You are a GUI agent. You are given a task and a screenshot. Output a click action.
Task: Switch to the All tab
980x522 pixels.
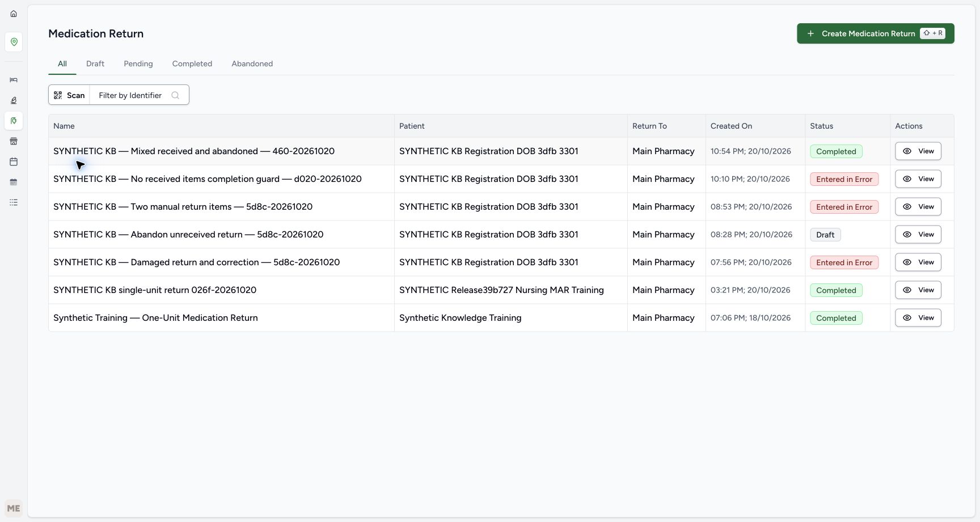point(62,64)
